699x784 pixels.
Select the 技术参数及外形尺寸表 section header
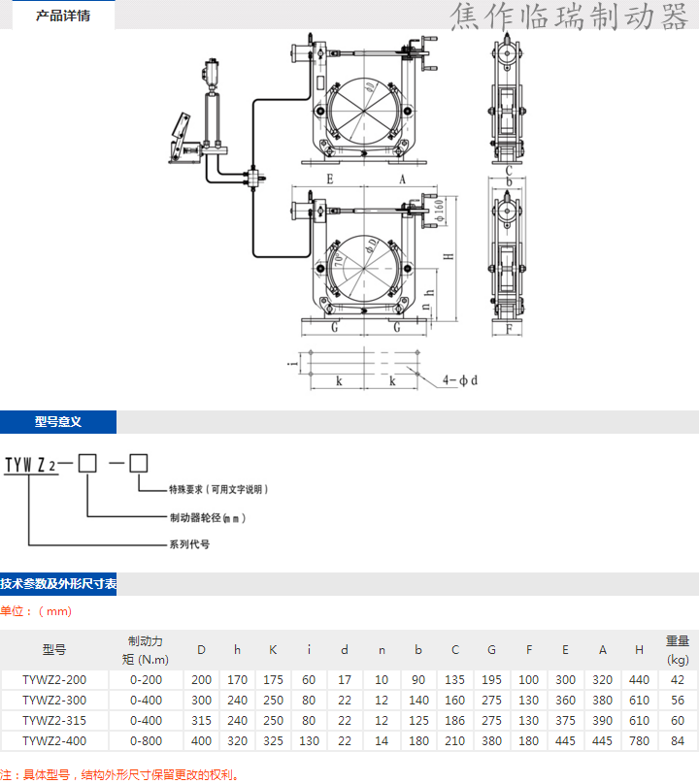[x=58, y=584]
